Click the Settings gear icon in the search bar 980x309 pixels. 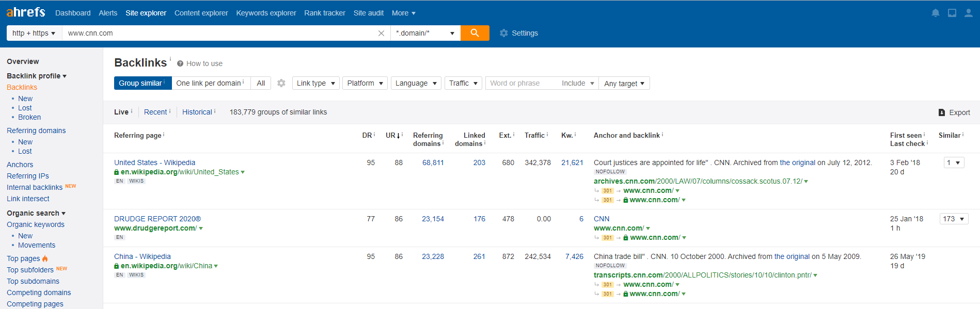pos(504,33)
